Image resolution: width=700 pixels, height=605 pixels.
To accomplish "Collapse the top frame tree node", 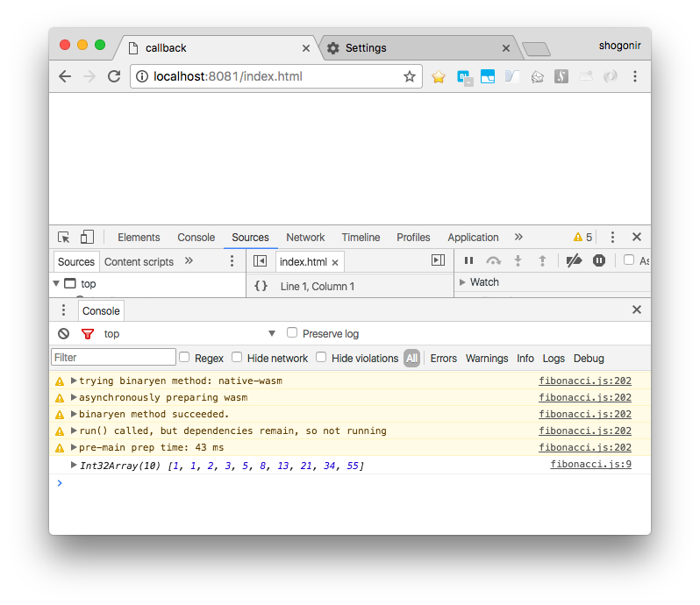I will tap(56, 283).
